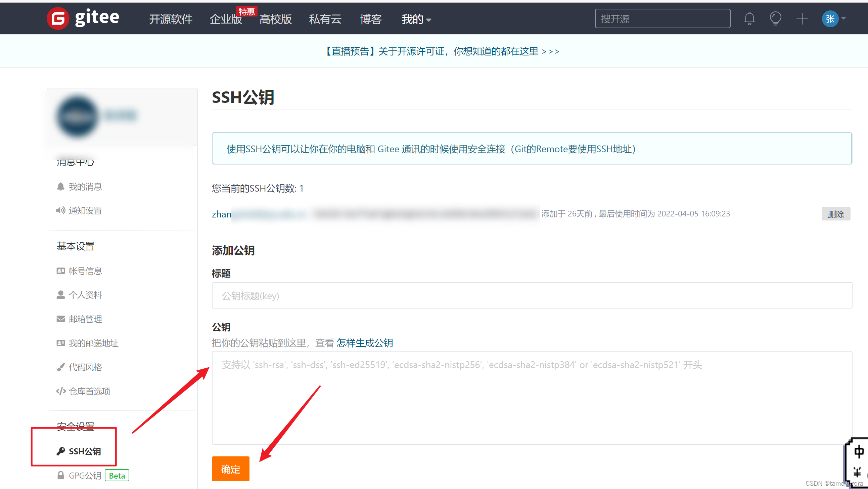Open 我的消息 bell icon
Viewport: 868px width, 489px height.
61,186
